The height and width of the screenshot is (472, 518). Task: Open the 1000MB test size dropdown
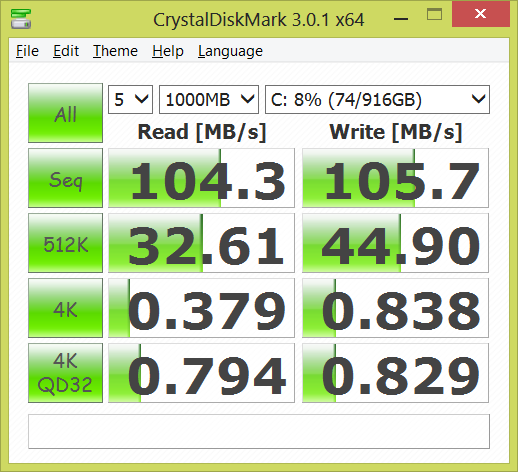pos(209,99)
